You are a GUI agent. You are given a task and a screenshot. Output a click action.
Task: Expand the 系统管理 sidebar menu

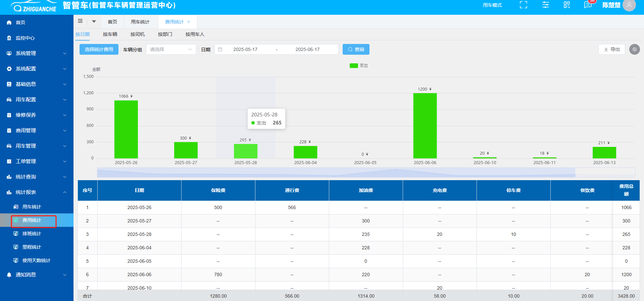tap(37, 53)
